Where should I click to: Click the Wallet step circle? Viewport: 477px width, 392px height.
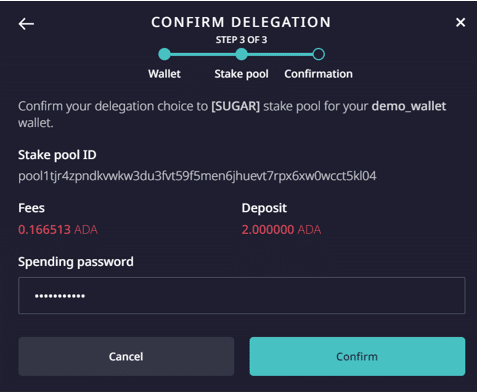tap(164, 54)
